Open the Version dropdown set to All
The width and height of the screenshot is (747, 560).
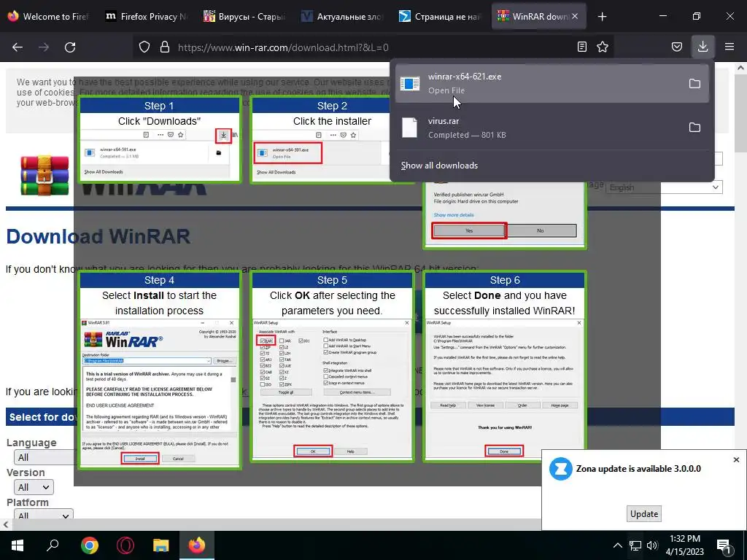pyautogui.click(x=34, y=487)
